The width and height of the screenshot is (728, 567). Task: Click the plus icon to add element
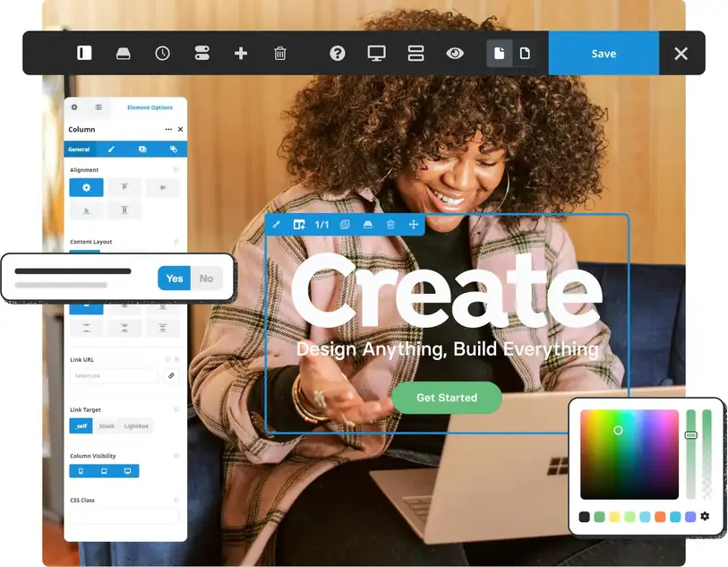click(241, 53)
